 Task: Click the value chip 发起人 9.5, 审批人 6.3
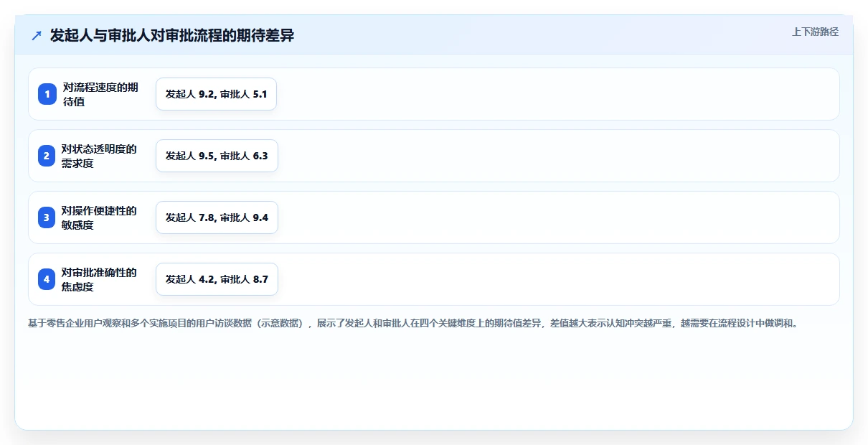pos(217,156)
